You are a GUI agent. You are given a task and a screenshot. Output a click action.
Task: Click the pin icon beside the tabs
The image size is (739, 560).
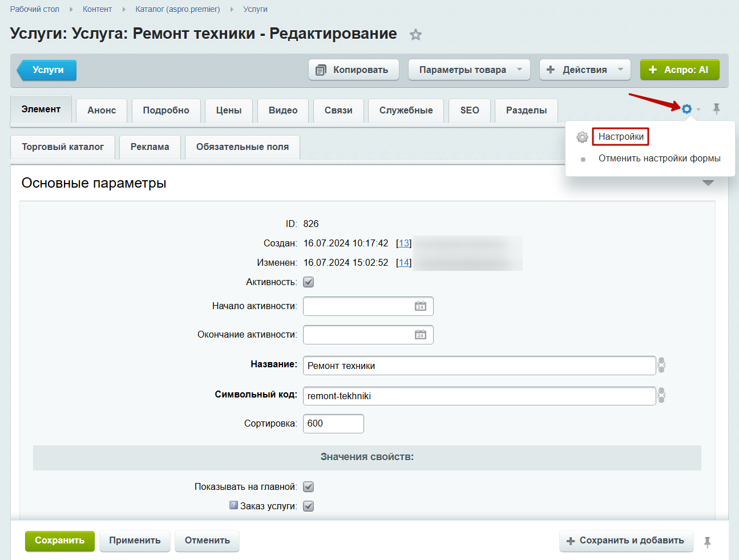point(716,108)
